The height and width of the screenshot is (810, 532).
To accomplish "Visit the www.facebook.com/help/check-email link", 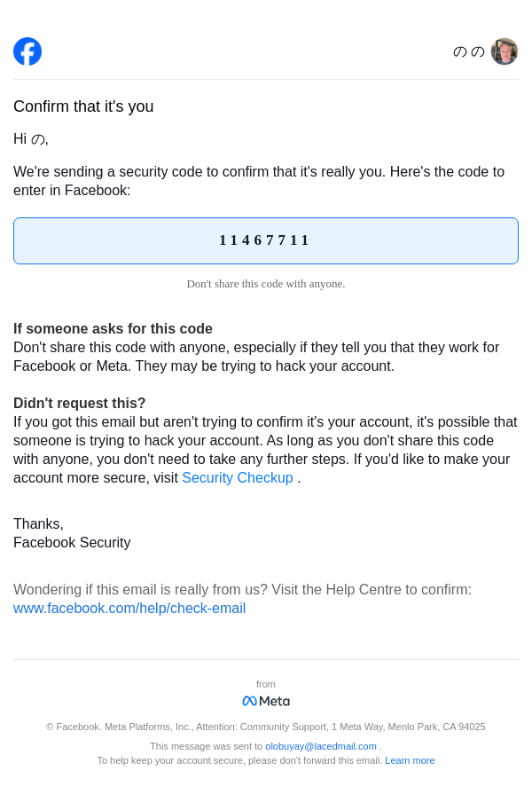I will pos(129,609).
